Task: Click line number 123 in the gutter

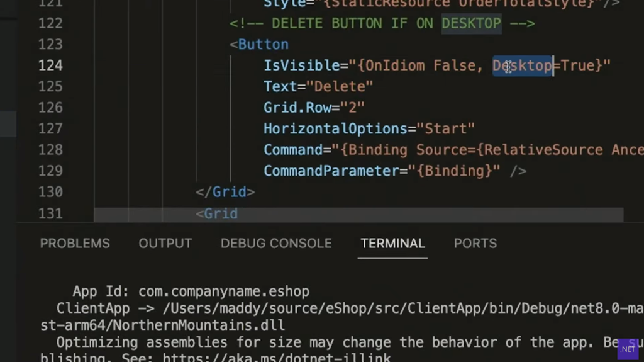Action: click(x=50, y=44)
